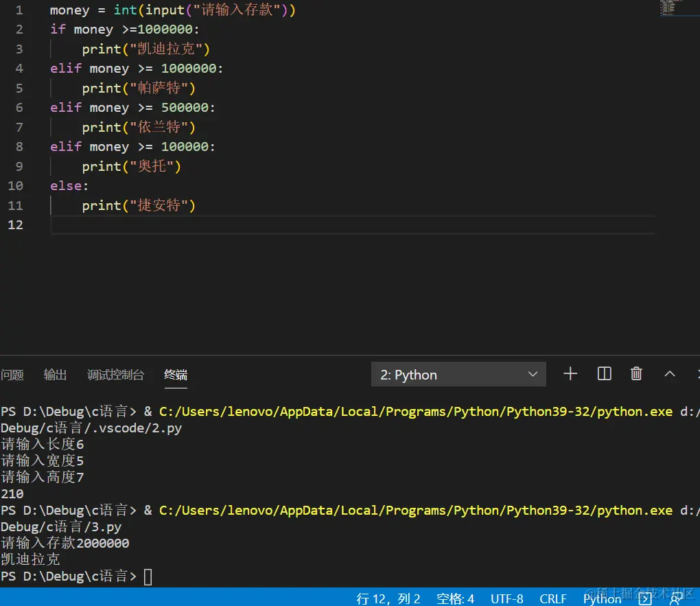Click 'int' in line 1
The height and width of the screenshot is (606, 700).
click(125, 10)
